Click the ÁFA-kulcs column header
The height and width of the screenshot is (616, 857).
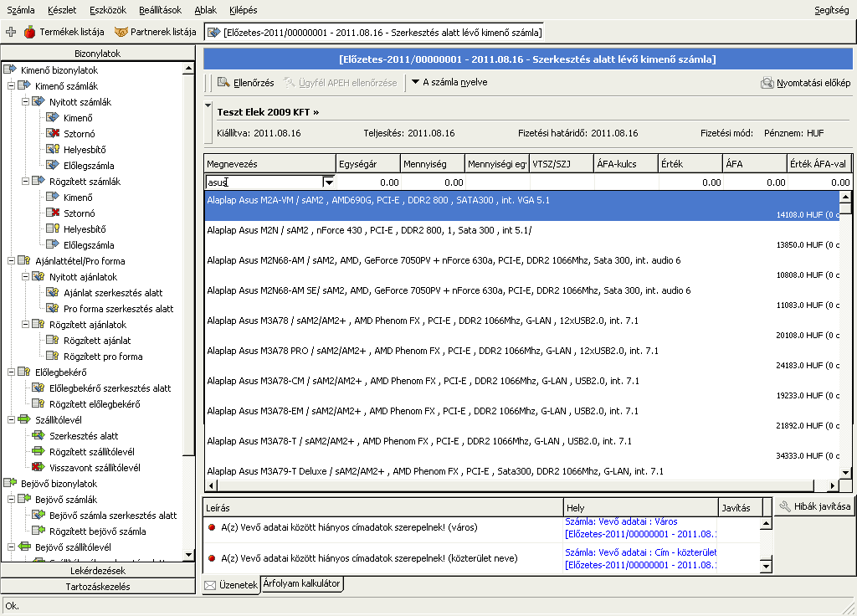click(x=626, y=164)
